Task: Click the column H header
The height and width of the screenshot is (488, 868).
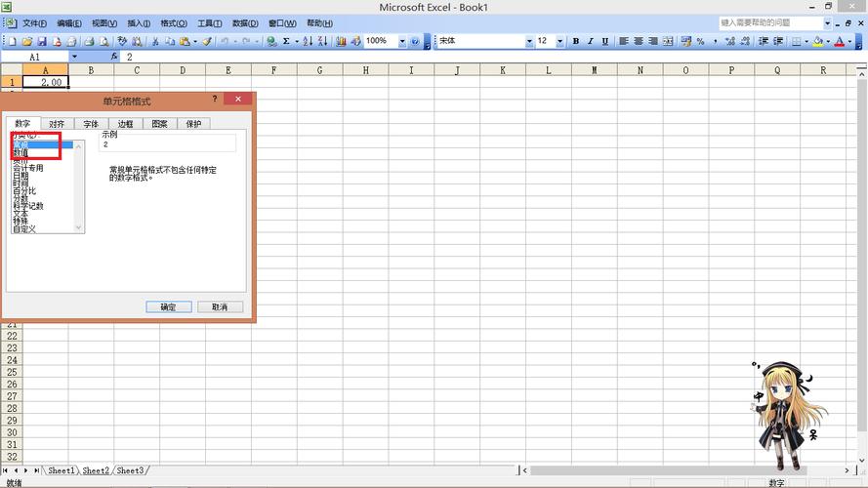Action: coord(365,70)
